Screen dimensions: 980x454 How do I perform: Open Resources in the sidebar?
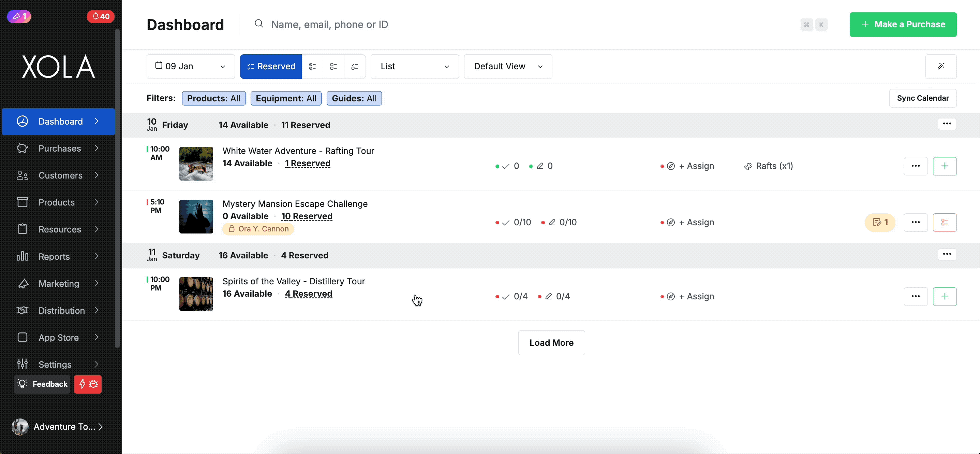coord(58,229)
